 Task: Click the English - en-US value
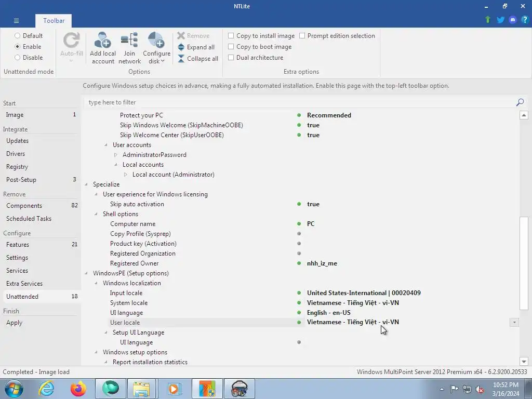(x=329, y=312)
